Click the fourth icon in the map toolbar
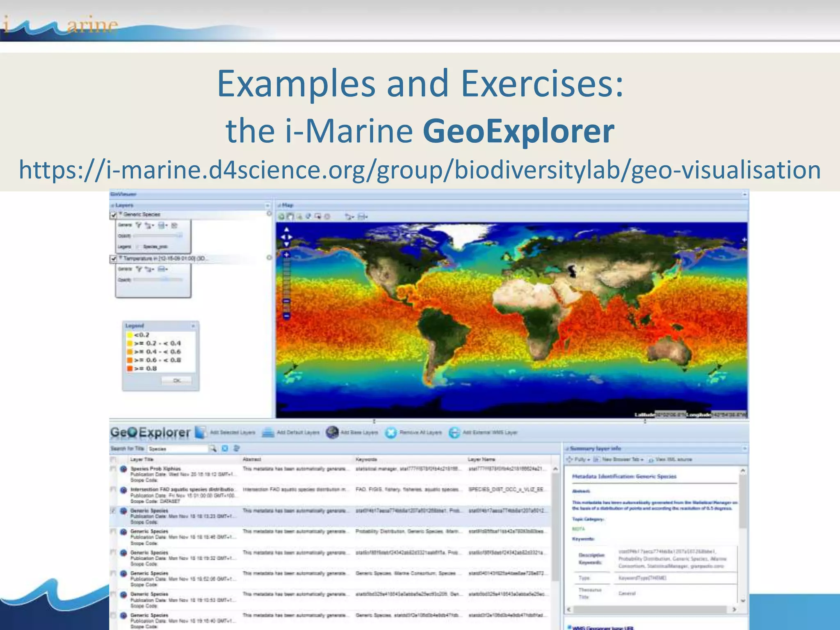Screen dimensions: 840x630 [308, 216]
